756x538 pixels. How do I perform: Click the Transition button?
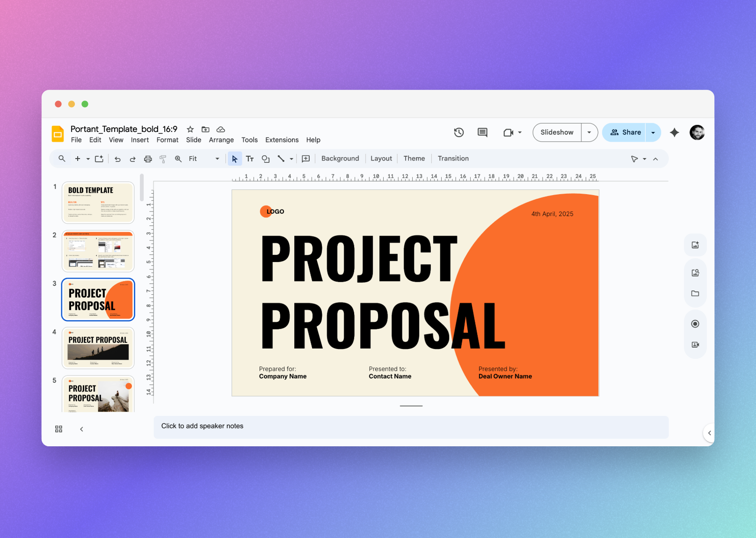(453, 159)
